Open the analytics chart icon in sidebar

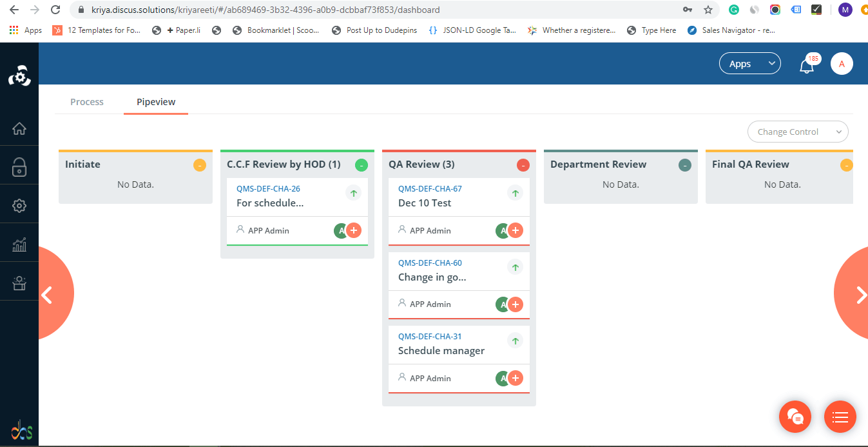[x=19, y=244]
